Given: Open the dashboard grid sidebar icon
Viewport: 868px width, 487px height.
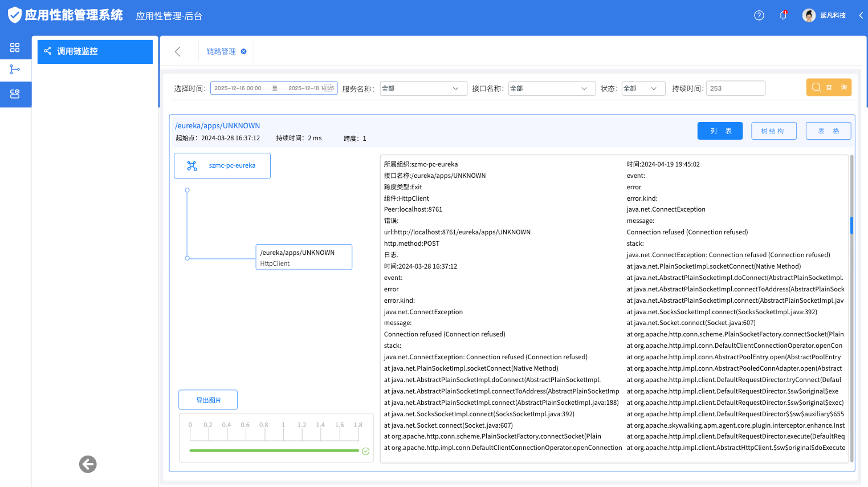Looking at the screenshot, I should pyautogui.click(x=15, y=47).
